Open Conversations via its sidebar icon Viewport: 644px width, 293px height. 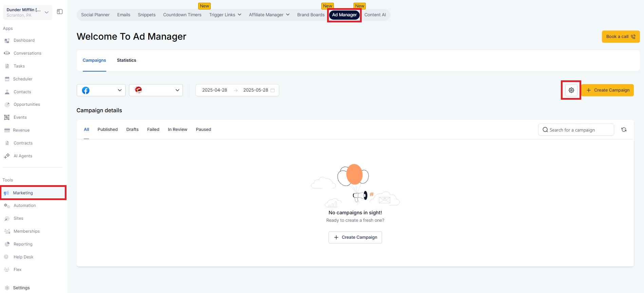[x=7, y=53]
